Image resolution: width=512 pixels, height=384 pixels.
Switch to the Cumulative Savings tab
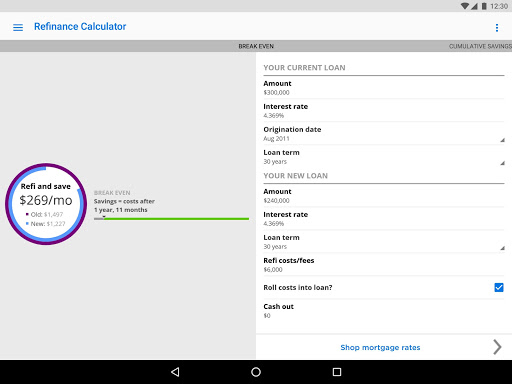[480, 46]
